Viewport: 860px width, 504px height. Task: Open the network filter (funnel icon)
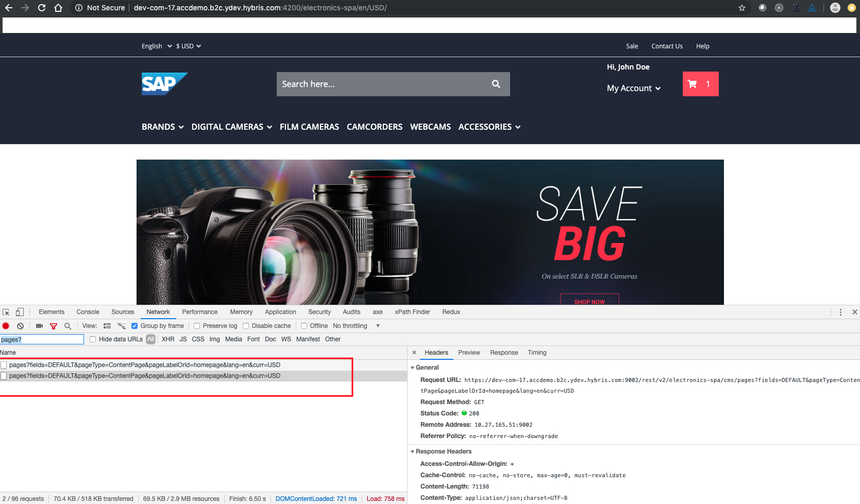(x=54, y=326)
